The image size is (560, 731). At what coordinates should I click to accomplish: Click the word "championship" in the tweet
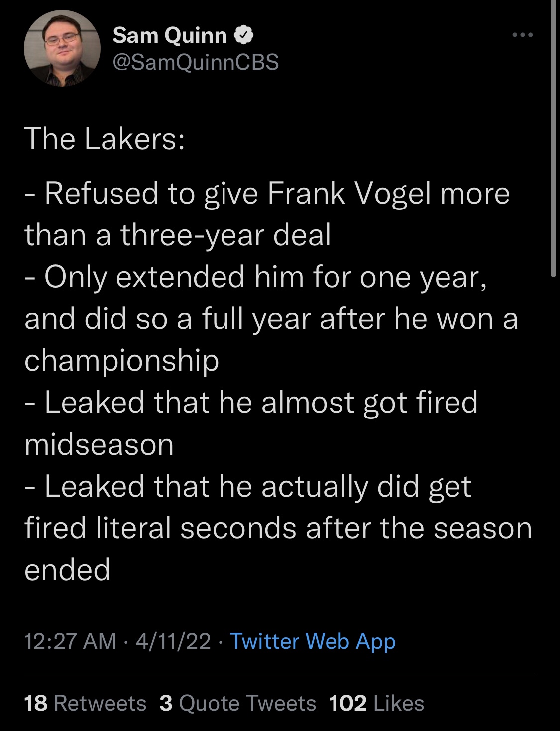[122, 360]
